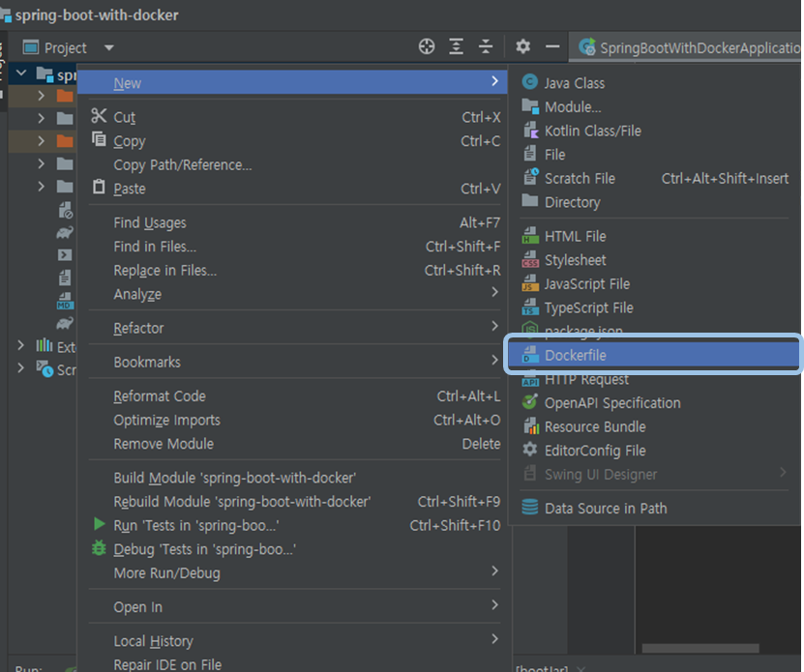Screen dimensions: 804x672
Task: Open the Refactor submenu
Action: pyautogui.click(x=294, y=328)
